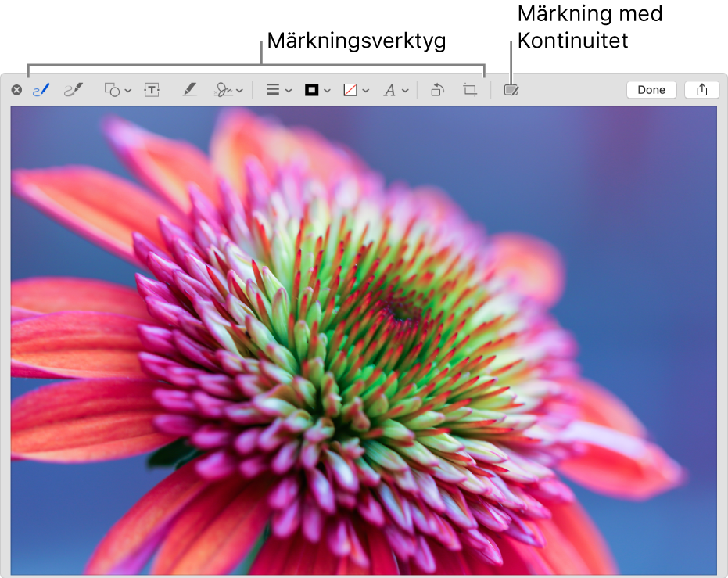The height and width of the screenshot is (578, 728).
Task: Expand the Text Style dropdown chevron
Action: point(405,91)
